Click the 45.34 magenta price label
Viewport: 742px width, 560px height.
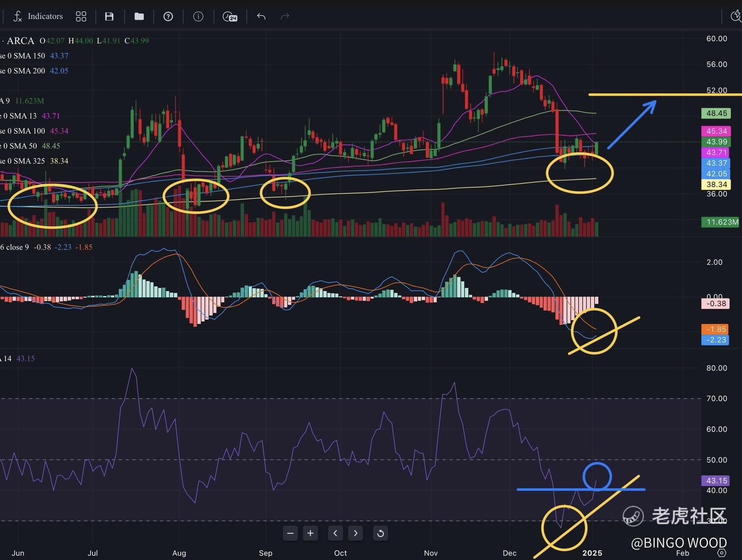(x=716, y=131)
